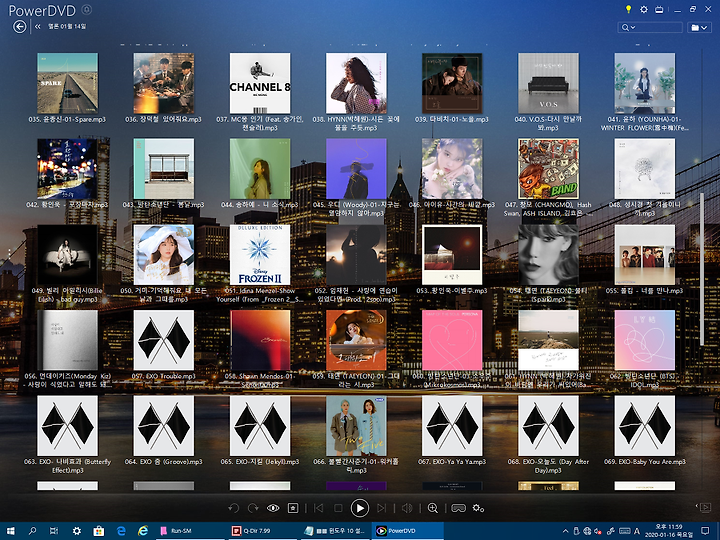This screenshot has width=720, height=540.
Task: Select the 049 bad guy album cover
Action: pyautogui.click(x=68, y=255)
